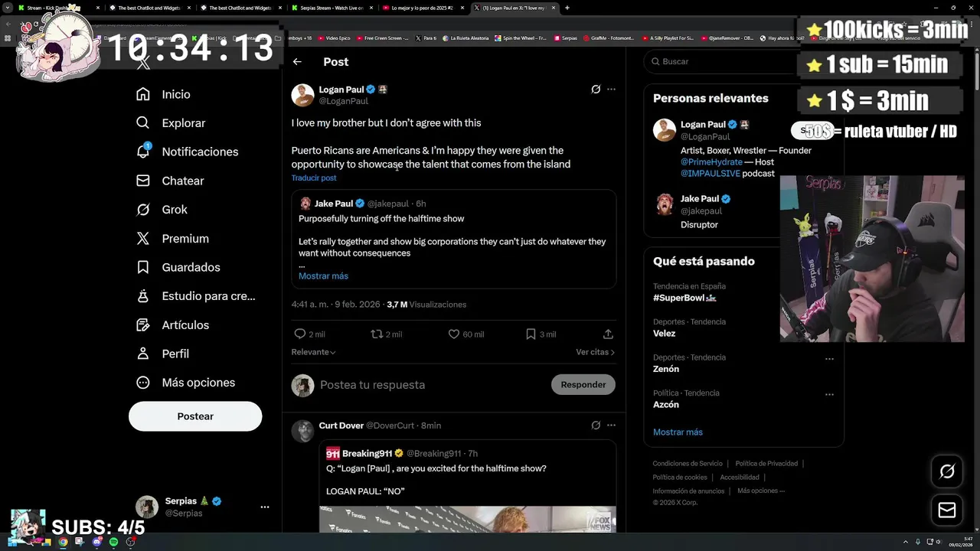Click the Perfil person icon
Image resolution: width=980 pixels, height=551 pixels.
142,354
